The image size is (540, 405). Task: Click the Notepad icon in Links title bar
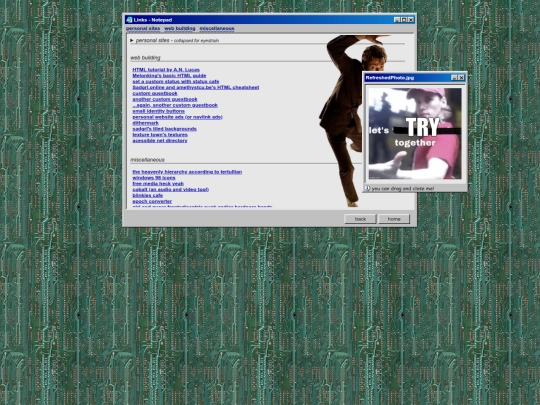pyautogui.click(x=129, y=20)
